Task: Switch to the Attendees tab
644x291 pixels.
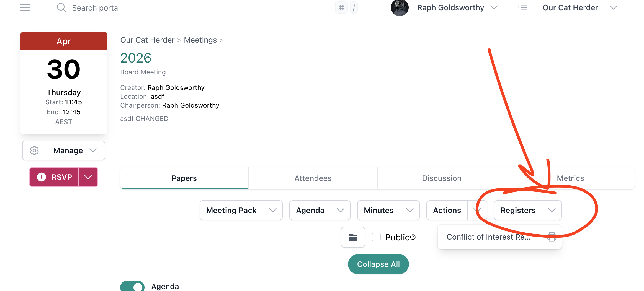Action: (313, 178)
